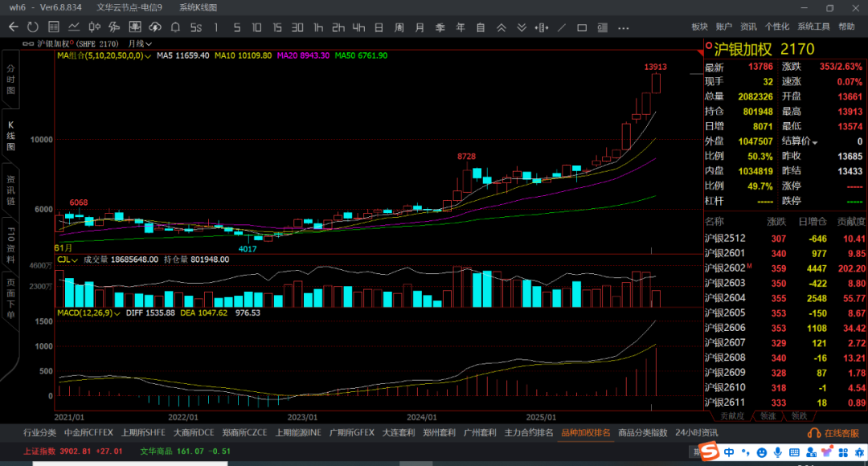Switch to weekly 周 K-line period
Screen dimensions: 868x466
[x=399, y=27]
